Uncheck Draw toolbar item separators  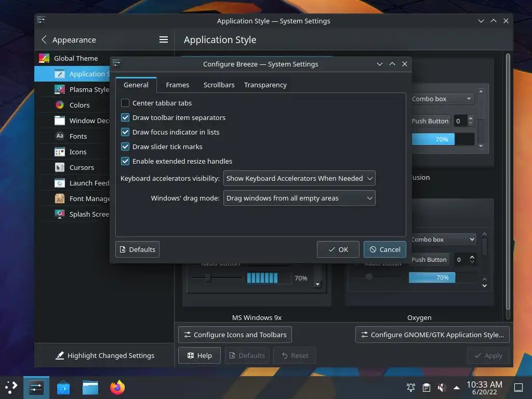pos(125,117)
